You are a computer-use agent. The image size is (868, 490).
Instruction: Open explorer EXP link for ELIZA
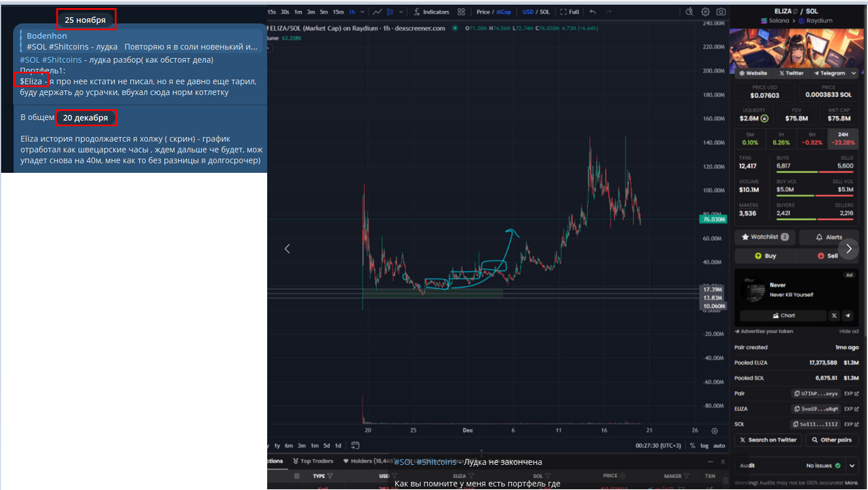(851, 409)
